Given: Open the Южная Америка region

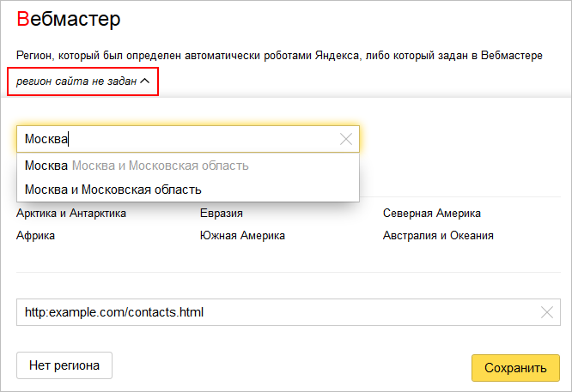Looking at the screenshot, I should (x=242, y=235).
